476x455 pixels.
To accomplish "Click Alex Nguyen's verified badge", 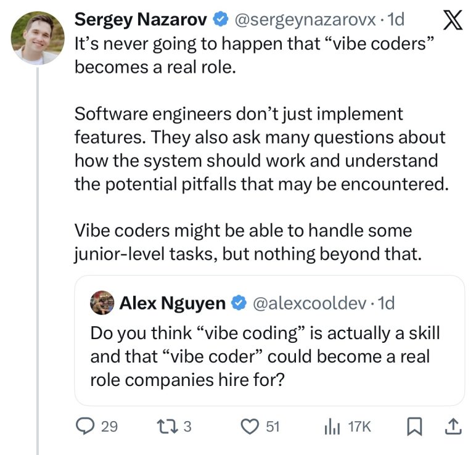I will point(238,303).
